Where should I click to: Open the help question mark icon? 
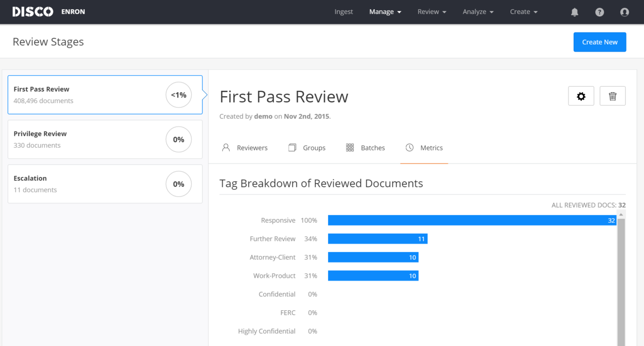coord(600,12)
